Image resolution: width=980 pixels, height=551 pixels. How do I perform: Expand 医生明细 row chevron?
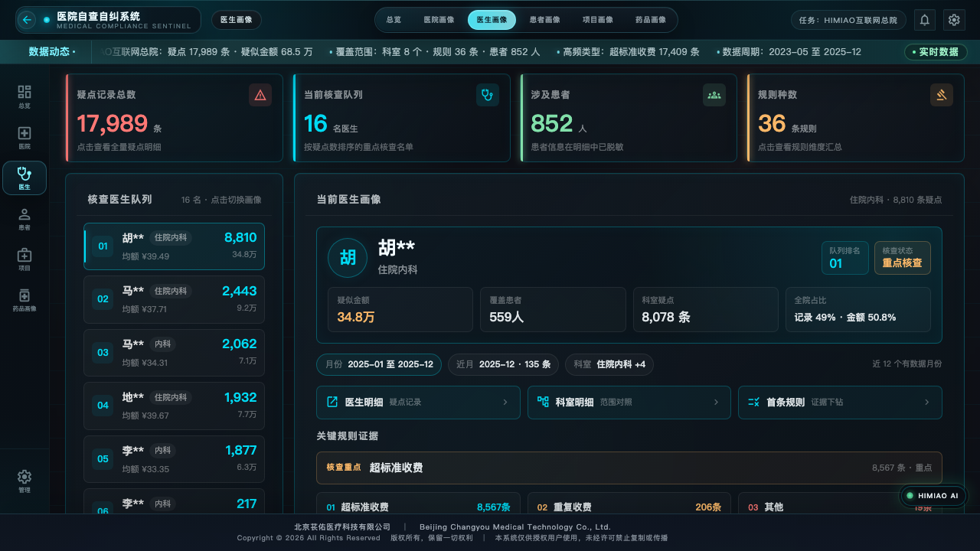pyautogui.click(x=505, y=402)
